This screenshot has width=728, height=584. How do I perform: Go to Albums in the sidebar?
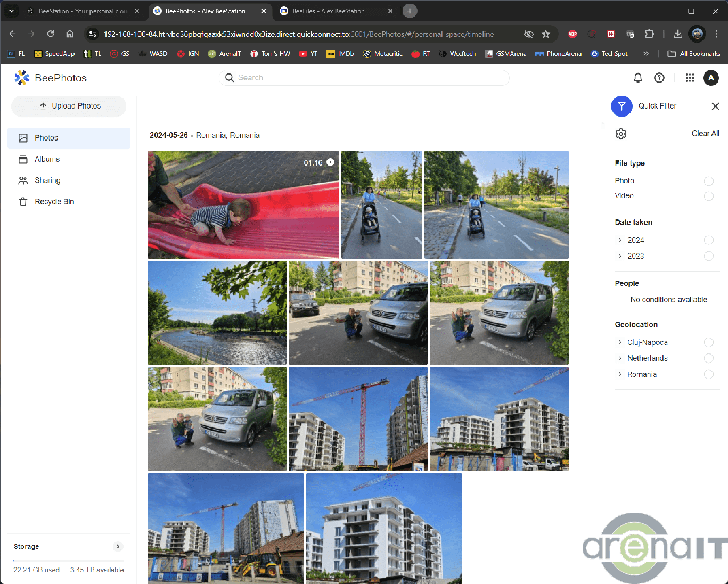[x=47, y=159]
